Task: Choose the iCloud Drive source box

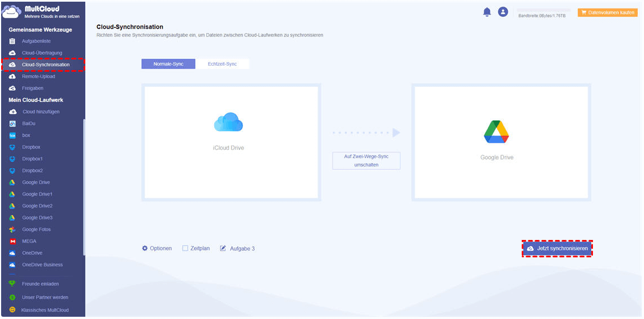Action: tap(231, 142)
